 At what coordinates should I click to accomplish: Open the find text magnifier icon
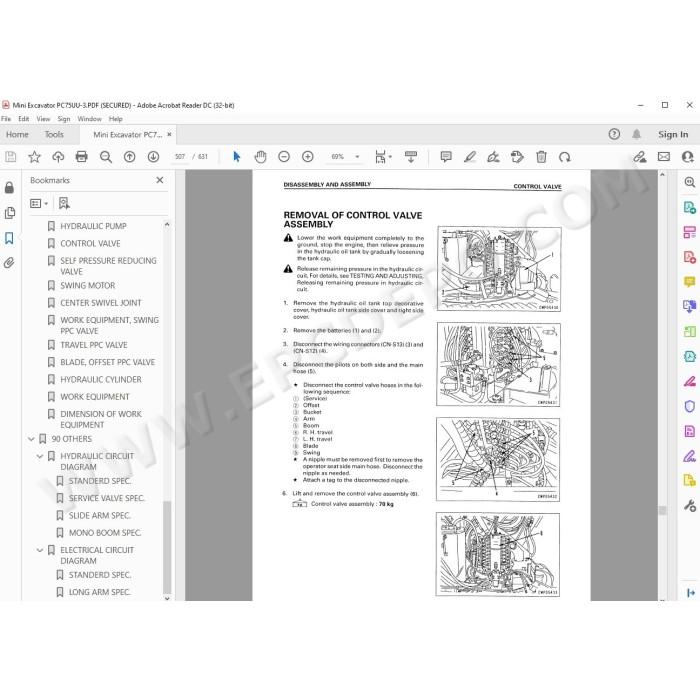106,157
